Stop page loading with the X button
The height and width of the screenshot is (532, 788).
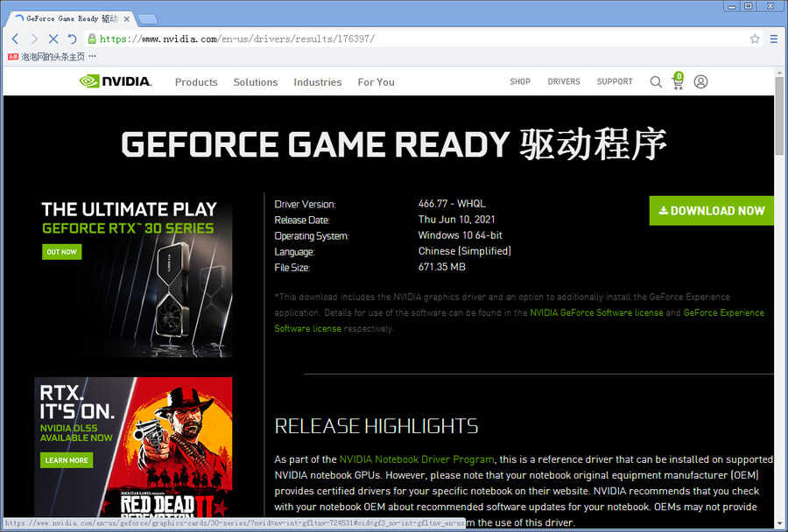pyautogui.click(x=53, y=38)
